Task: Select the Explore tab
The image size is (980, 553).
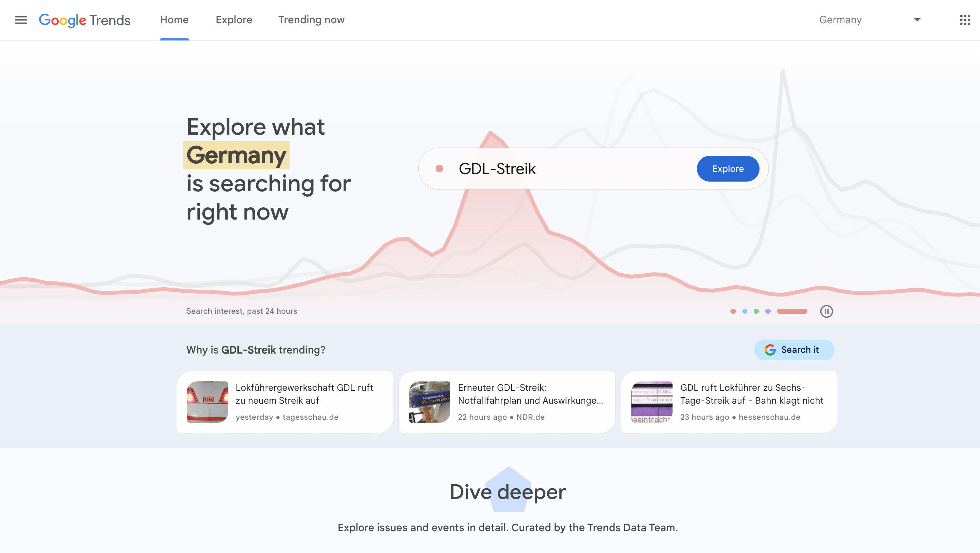Action: click(234, 20)
